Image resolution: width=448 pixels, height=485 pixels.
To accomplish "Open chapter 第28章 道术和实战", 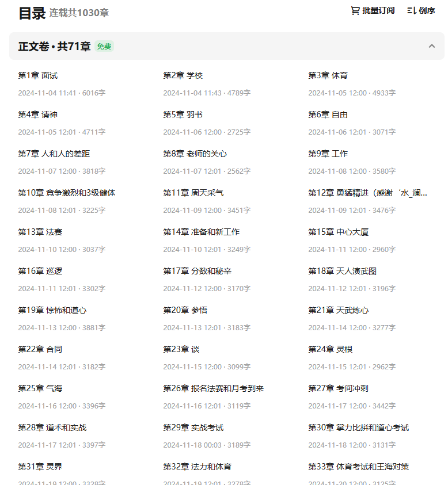I will click(x=52, y=428).
